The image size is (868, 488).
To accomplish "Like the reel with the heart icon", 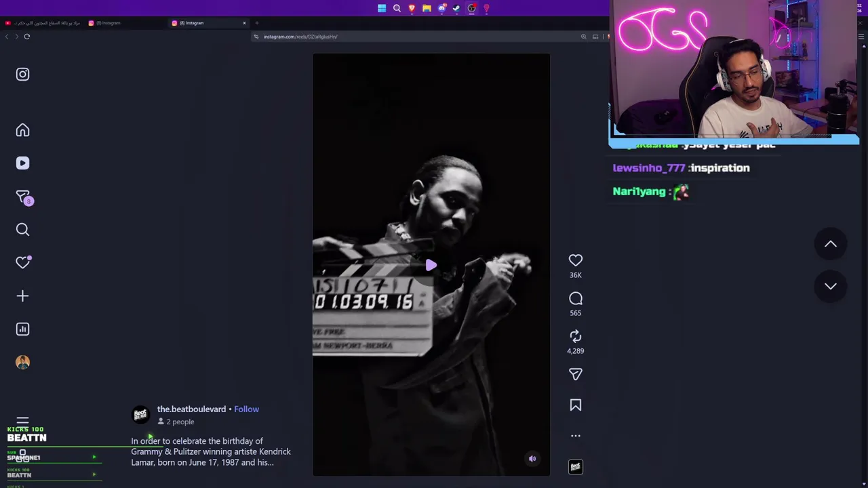I will 576,260.
